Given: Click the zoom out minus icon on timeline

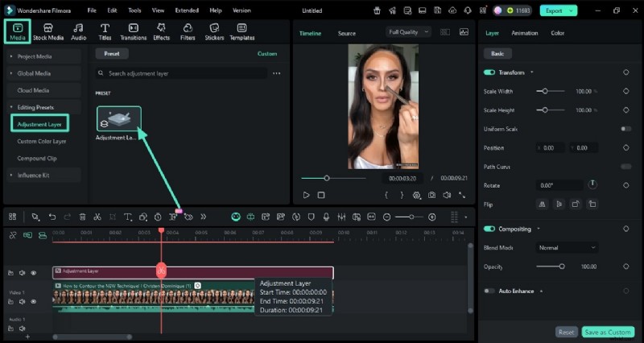Looking at the screenshot, I should click(386, 217).
